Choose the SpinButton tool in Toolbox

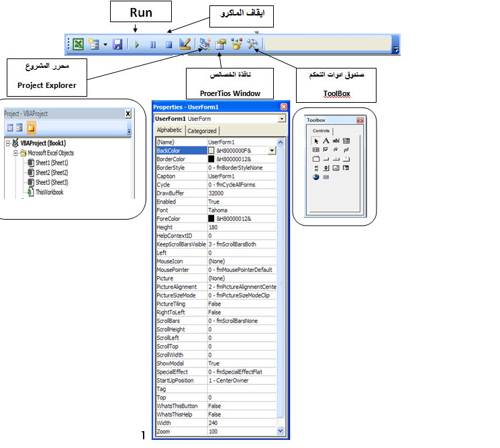coord(326,168)
